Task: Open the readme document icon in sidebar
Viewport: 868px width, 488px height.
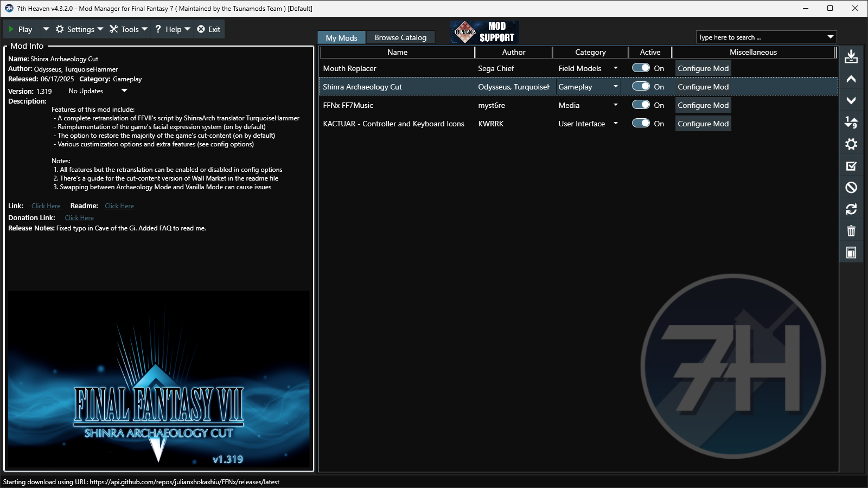Action: pyautogui.click(x=851, y=253)
